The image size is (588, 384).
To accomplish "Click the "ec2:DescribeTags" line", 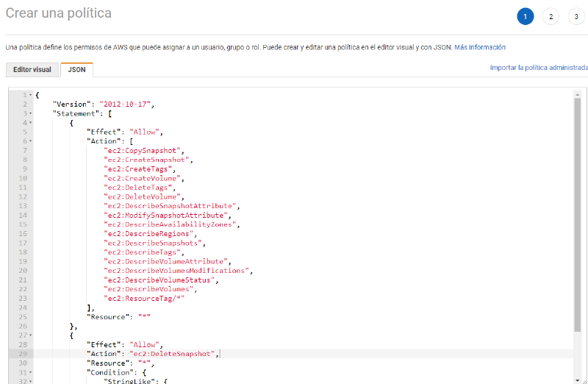I will pyautogui.click(x=142, y=252).
